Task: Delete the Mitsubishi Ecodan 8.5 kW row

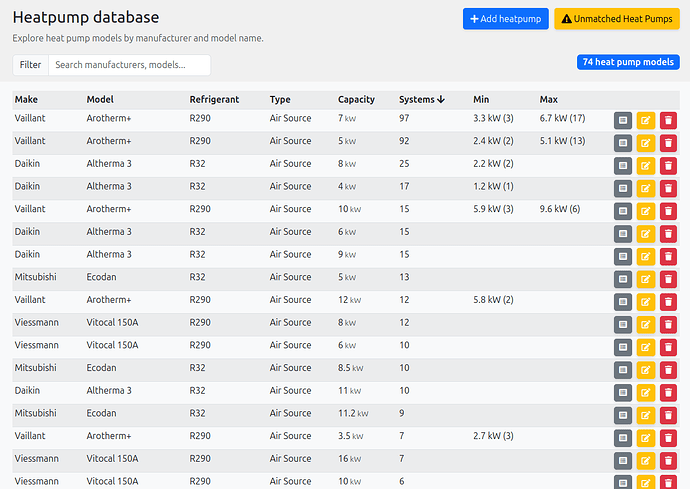Action: pos(668,370)
